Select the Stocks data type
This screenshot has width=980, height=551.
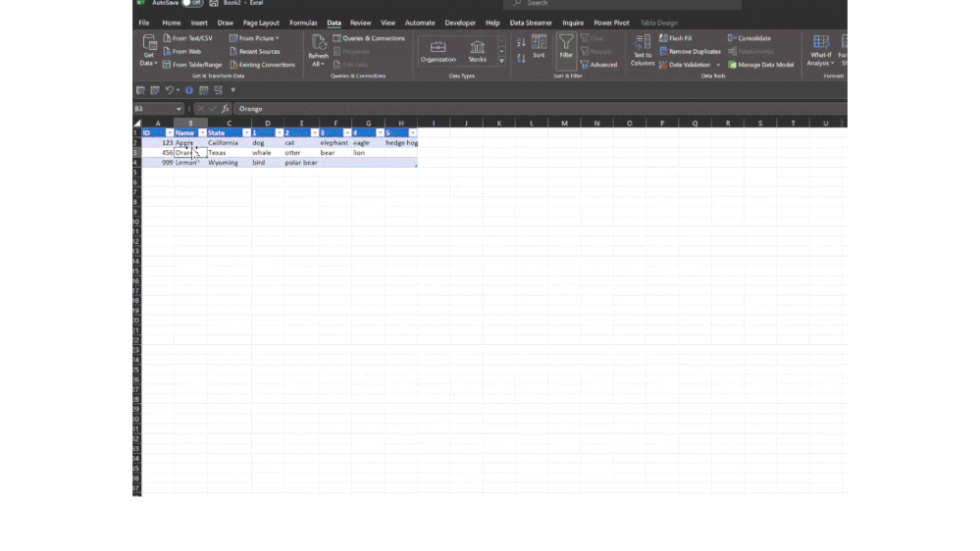tap(478, 51)
